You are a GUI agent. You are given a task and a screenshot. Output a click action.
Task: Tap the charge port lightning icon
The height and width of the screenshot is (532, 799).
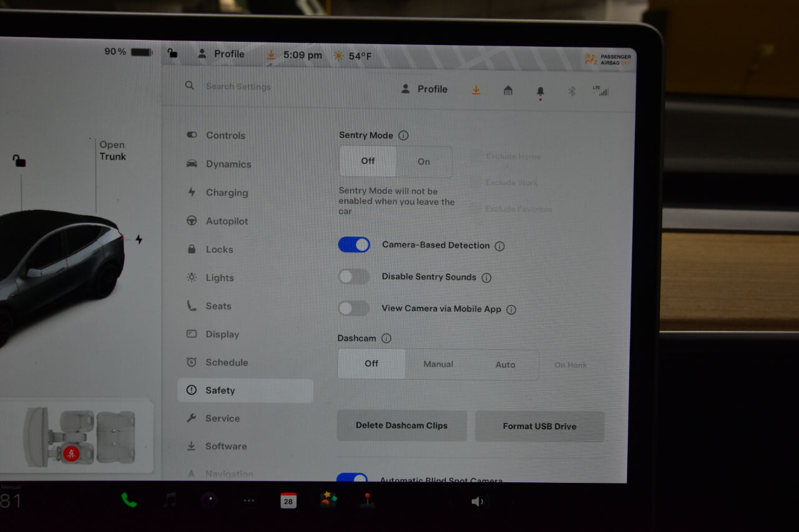tap(139, 239)
